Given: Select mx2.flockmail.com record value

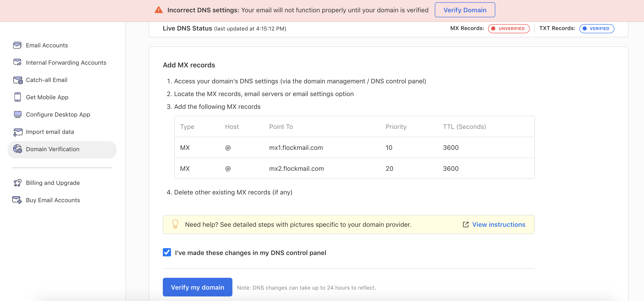Looking at the screenshot, I should [x=297, y=169].
